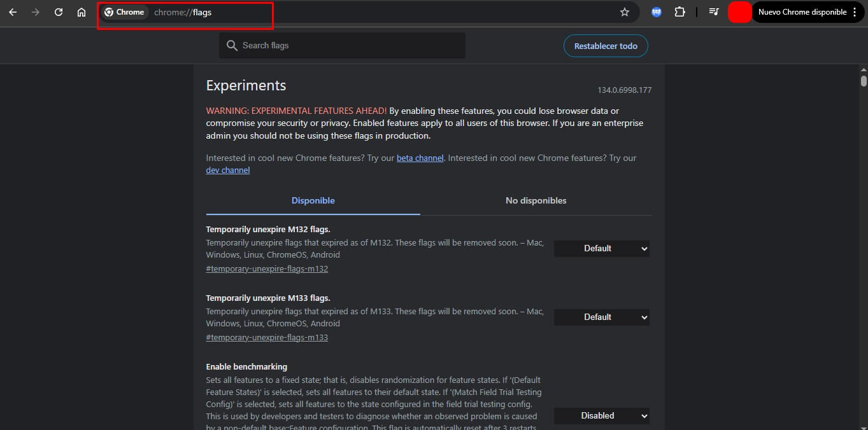Click the red profile avatar
Screen dimensions: 868x430
pyautogui.click(x=740, y=12)
